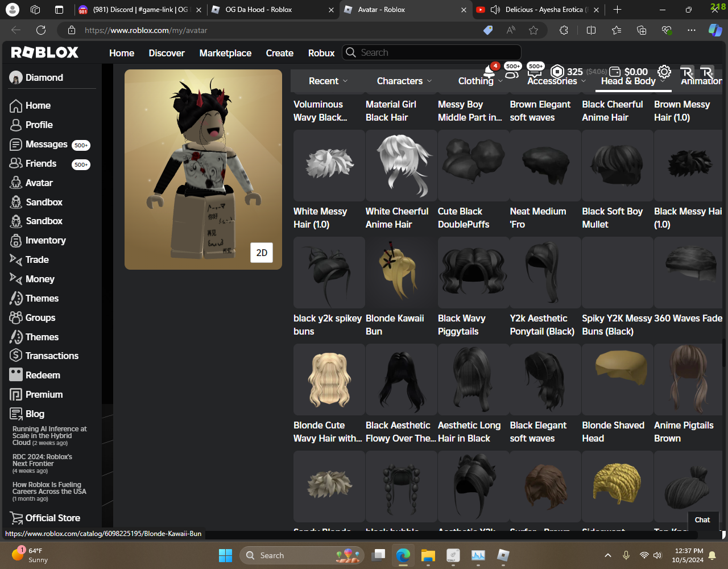Read Roblox Is Fueling Careers post
Image resolution: width=728 pixels, height=569 pixels.
tap(49, 491)
